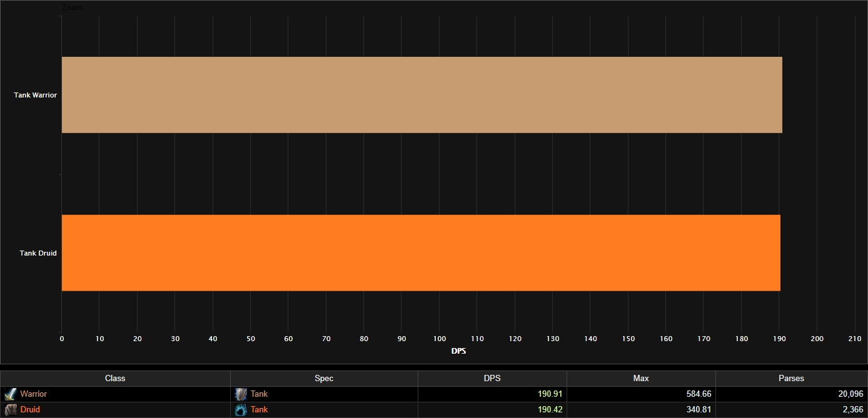Viewport: 868px width, 418px height.
Task: Click the Tank Druid axis label
Action: click(38, 254)
